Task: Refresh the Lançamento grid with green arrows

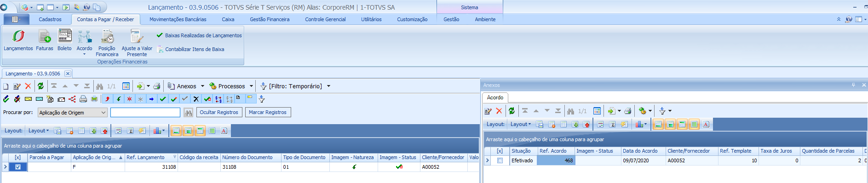Action: click(x=40, y=86)
